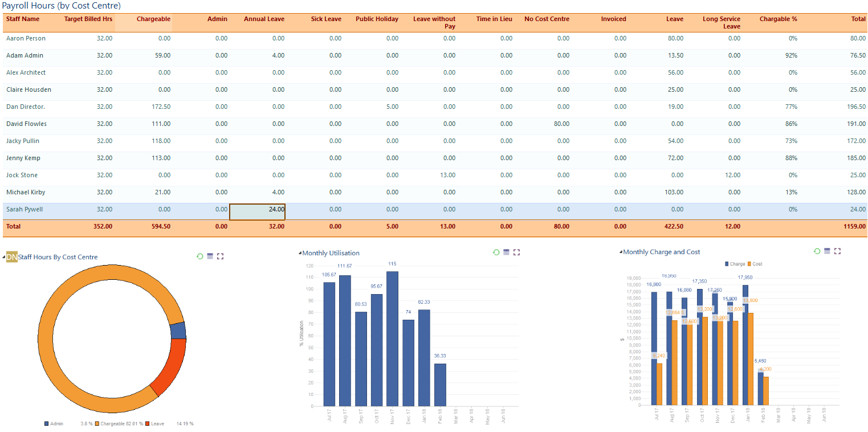
Task: Maximize the Monthly Charge and Cost chart
Action: (x=837, y=251)
